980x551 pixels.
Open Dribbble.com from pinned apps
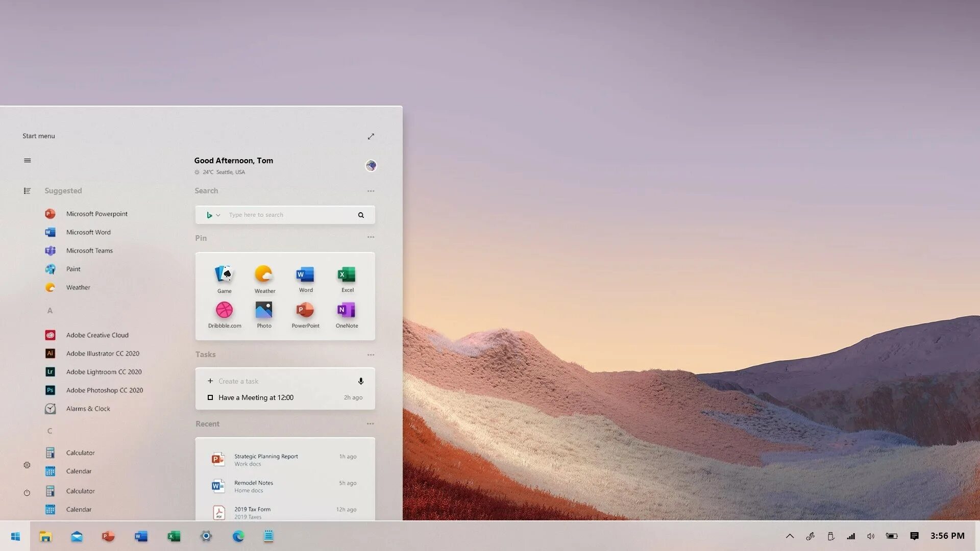click(224, 311)
